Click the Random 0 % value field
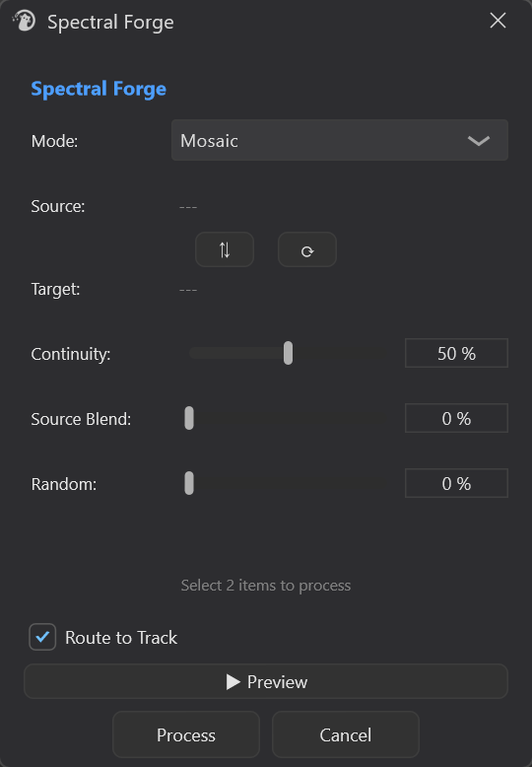 456,483
